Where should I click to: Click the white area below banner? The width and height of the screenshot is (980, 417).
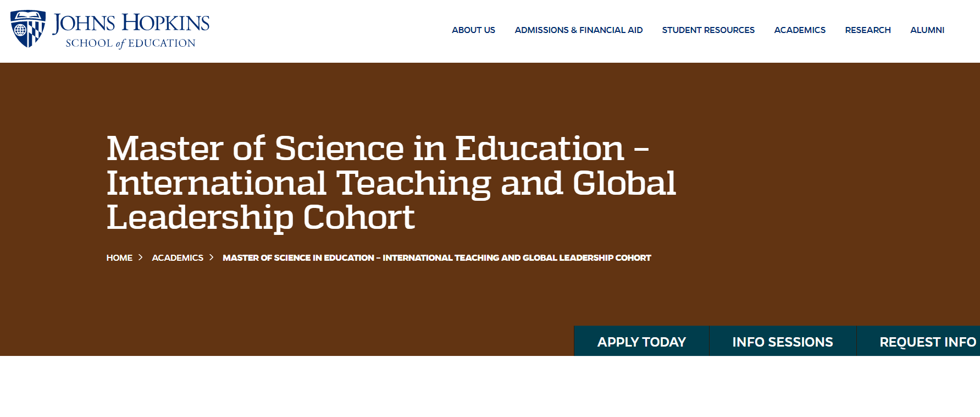[x=490, y=386]
